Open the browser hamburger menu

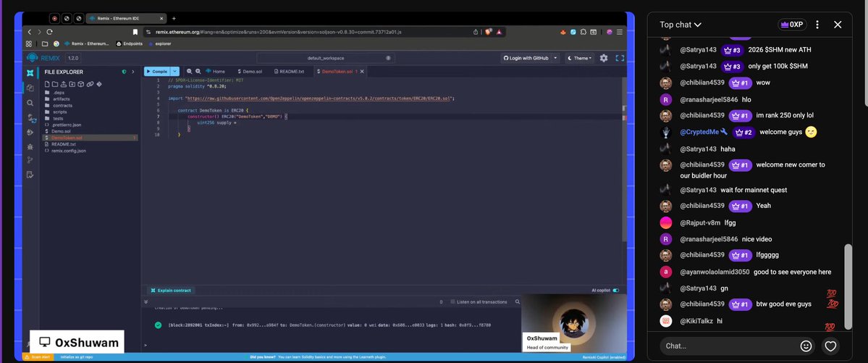click(x=620, y=32)
